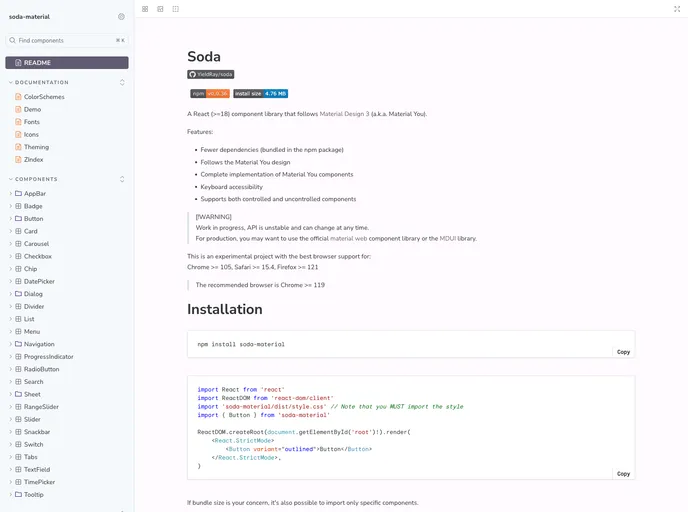Open the Theming docs page
This screenshot has width=688, height=512.
click(x=36, y=147)
